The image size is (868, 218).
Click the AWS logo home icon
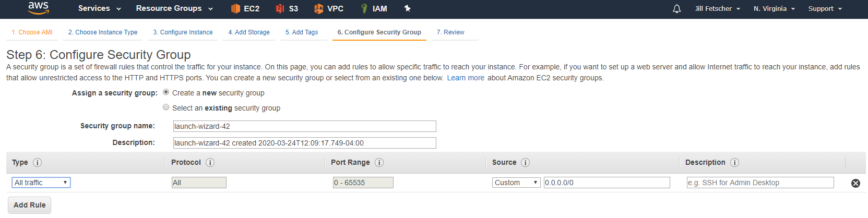click(38, 8)
